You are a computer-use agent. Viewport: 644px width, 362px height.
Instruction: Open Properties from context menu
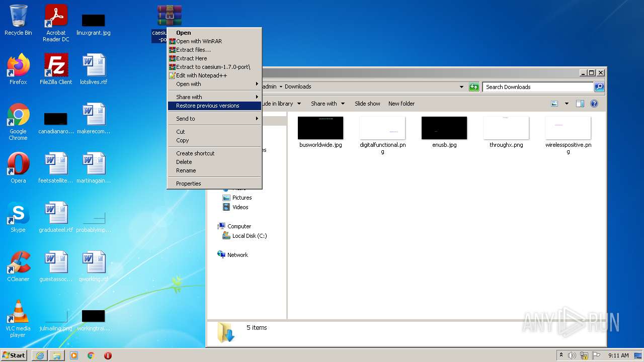(215, 184)
